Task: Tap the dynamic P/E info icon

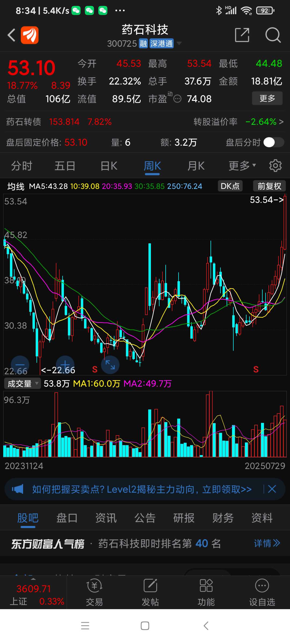Action: pyautogui.click(x=177, y=99)
